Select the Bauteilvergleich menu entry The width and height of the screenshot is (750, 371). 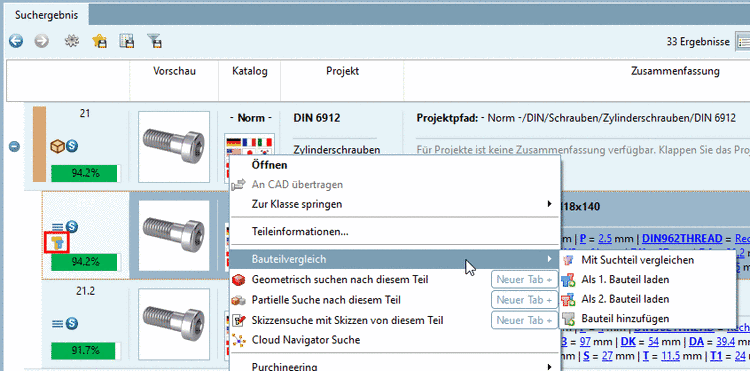tap(395, 259)
